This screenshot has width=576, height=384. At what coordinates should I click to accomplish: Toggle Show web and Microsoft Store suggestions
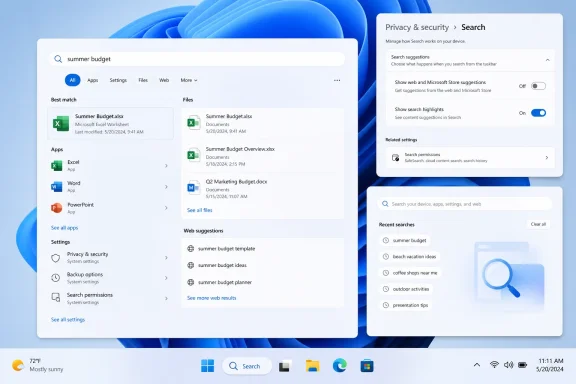point(538,86)
